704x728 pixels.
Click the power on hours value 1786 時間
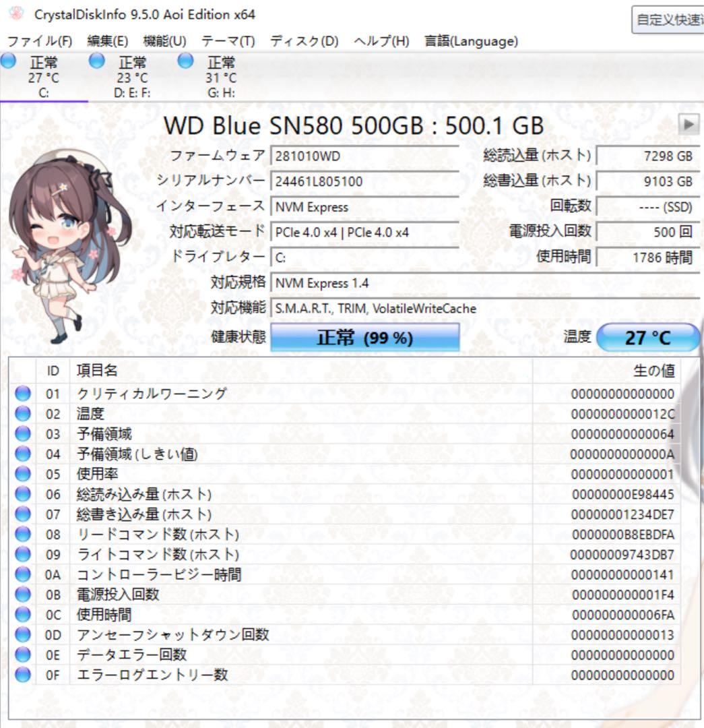click(x=648, y=257)
